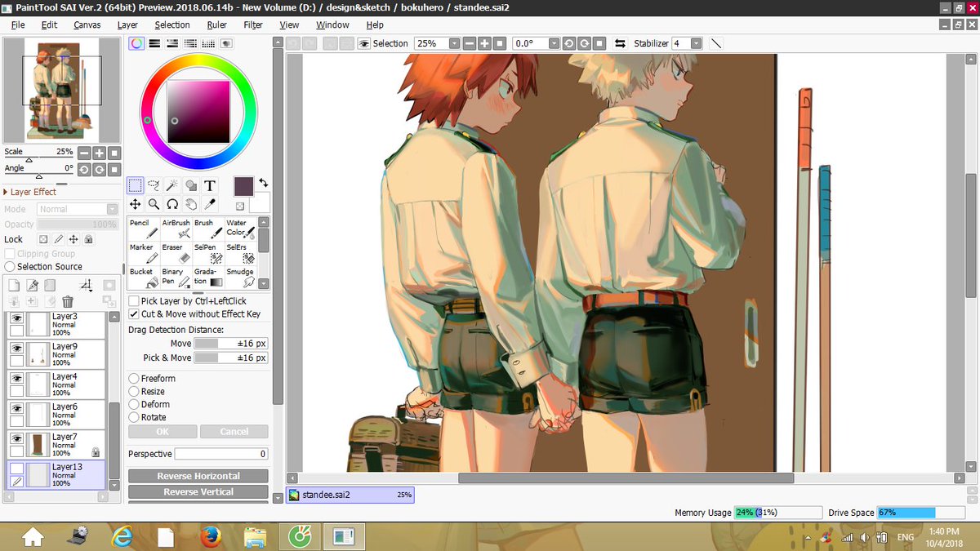Delete layer with trash icon
The width and height of the screenshot is (980, 551).
(68, 301)
